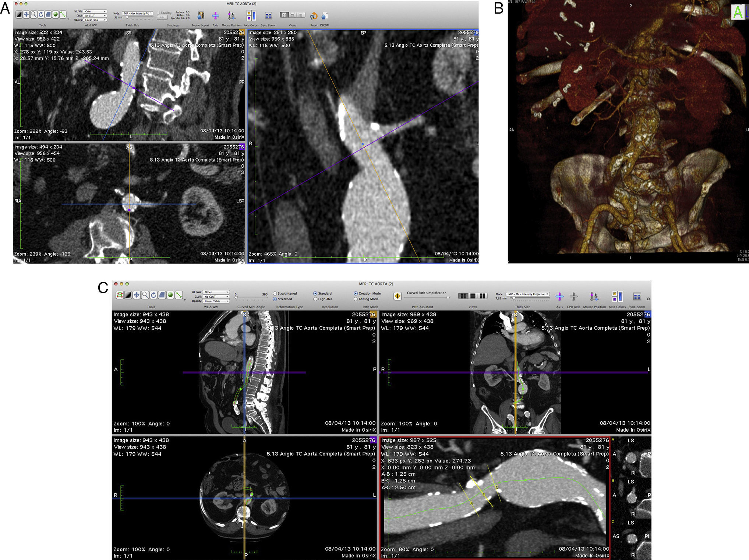
Task: Click DICOM export icon in top toolbar
Action: point(324,16)
